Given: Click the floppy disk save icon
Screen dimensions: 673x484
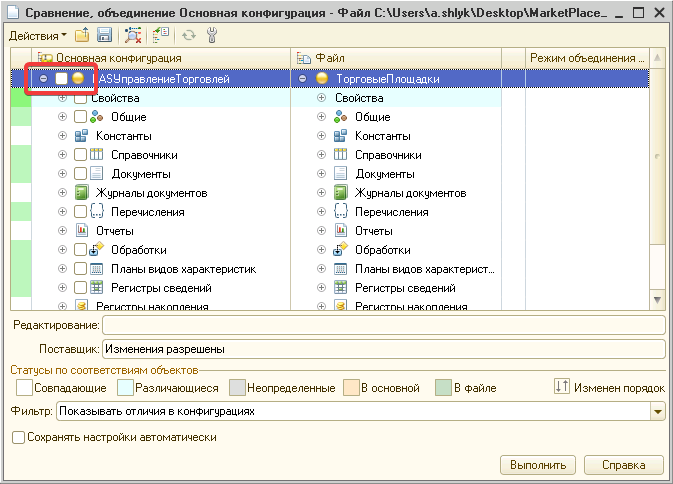Looking at the screenshot, I should click(103, 35).
